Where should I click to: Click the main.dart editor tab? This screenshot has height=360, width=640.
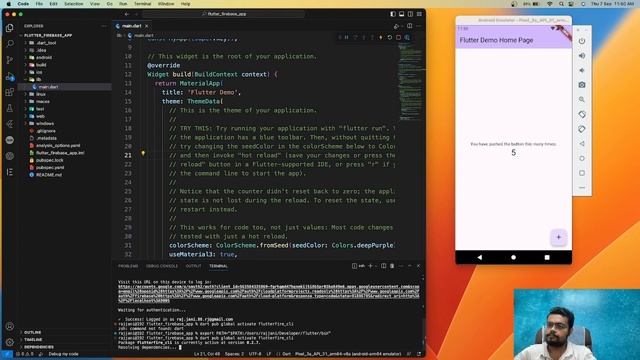(x=131, y=26)
